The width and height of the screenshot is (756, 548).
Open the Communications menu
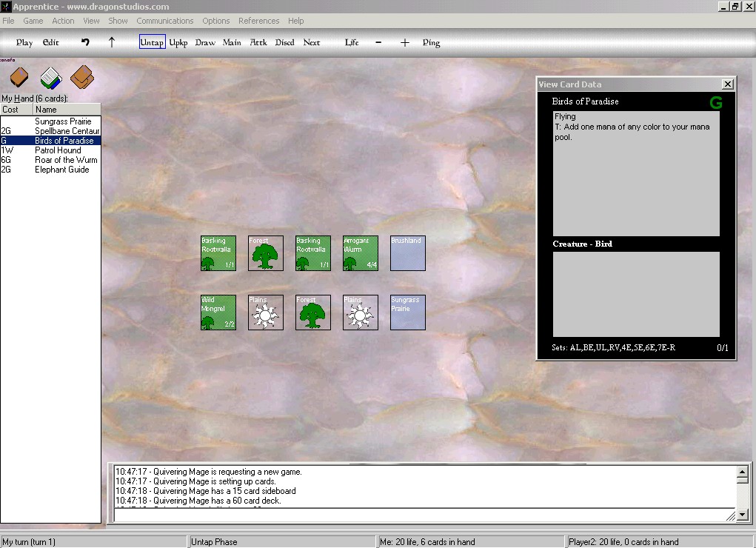click(165, 21)
